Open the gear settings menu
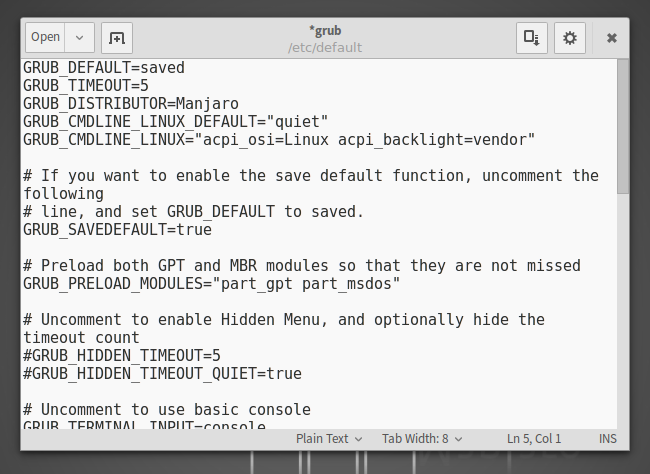Image resolution: width=650 pixels, height=474 pixels. pos(570,38)
